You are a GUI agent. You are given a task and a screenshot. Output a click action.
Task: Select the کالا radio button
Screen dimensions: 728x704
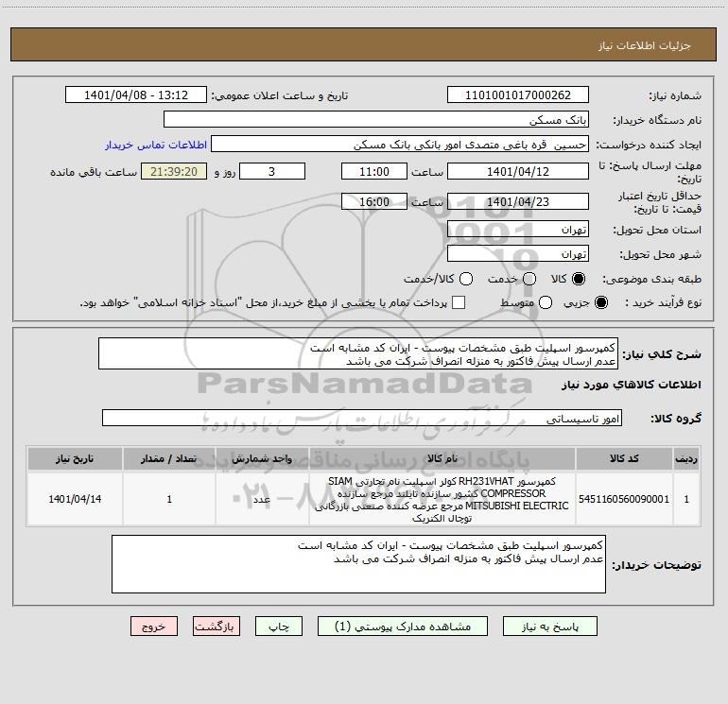click(x=579, y=279)
